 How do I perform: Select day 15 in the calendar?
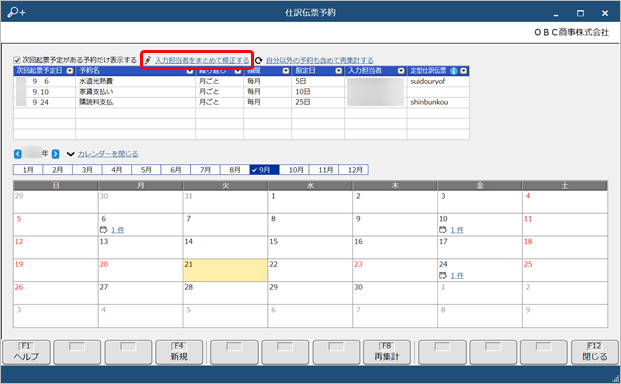(310, 247)
